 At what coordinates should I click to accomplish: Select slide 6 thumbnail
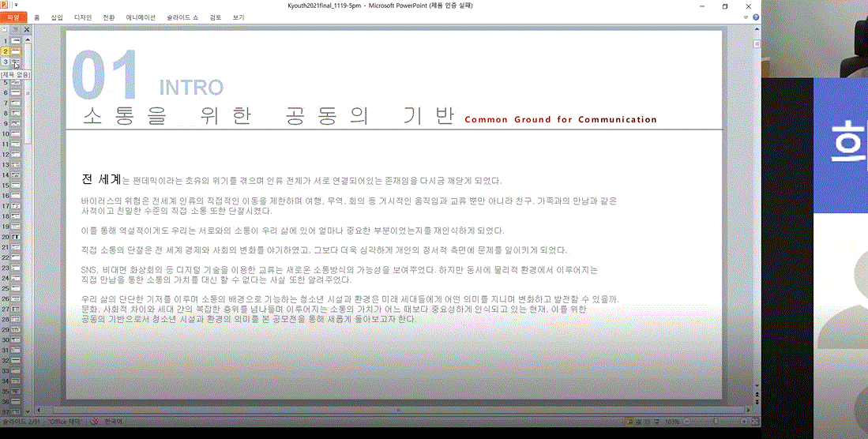click(x=16, y=92)
